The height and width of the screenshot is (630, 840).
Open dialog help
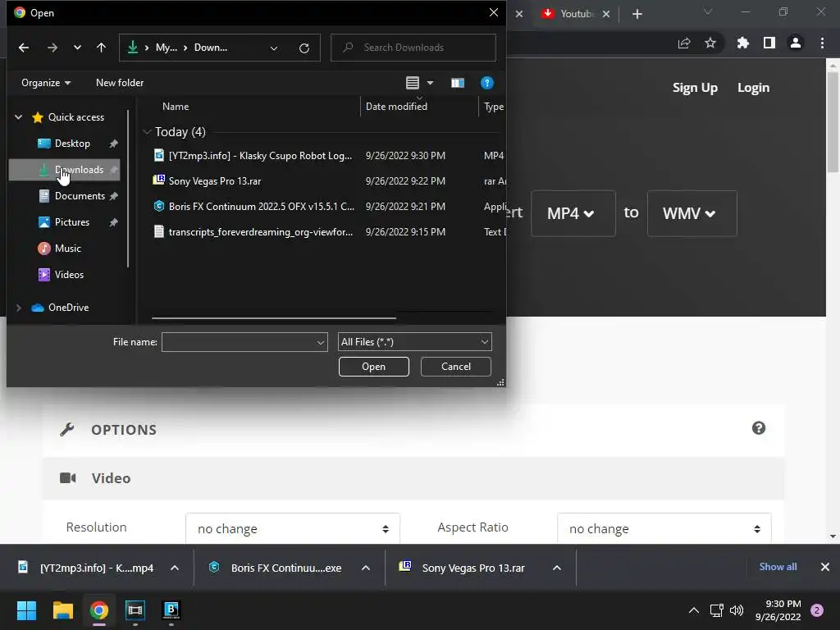[486, 83]
